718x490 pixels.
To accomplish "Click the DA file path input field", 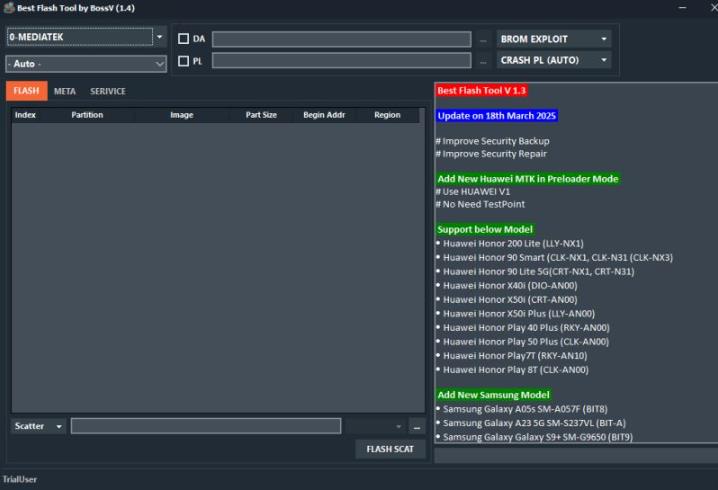I will click(341, 40).
